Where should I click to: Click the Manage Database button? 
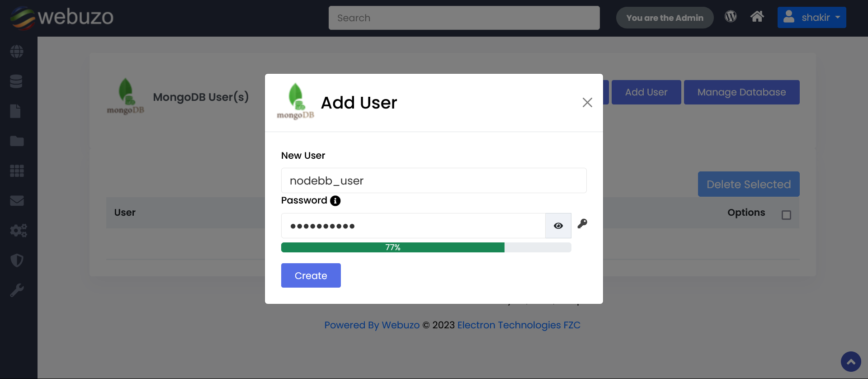click(x=741, y=92)
